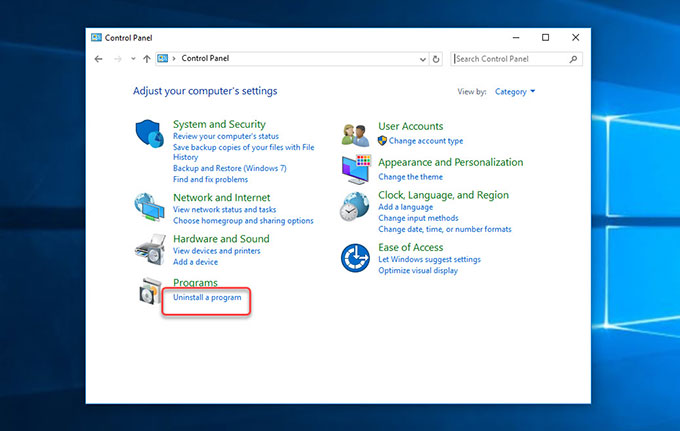
Task: Click the Hardware and Sound printer icon
Action: [x=150, y=249]
